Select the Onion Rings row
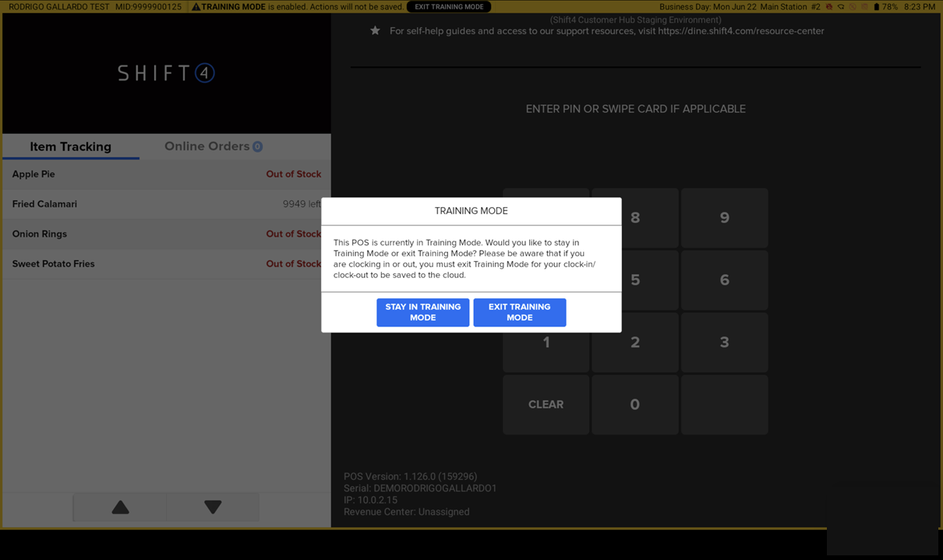The height and width of the screenshot is (560, 943). click(166, 234)
